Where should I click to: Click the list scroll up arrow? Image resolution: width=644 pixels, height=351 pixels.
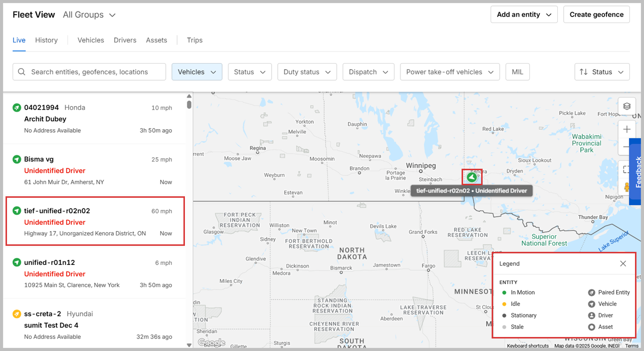[189, 96]
